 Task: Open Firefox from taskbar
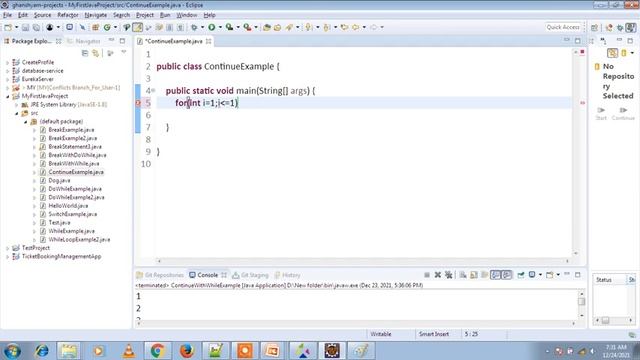point(187,351)
